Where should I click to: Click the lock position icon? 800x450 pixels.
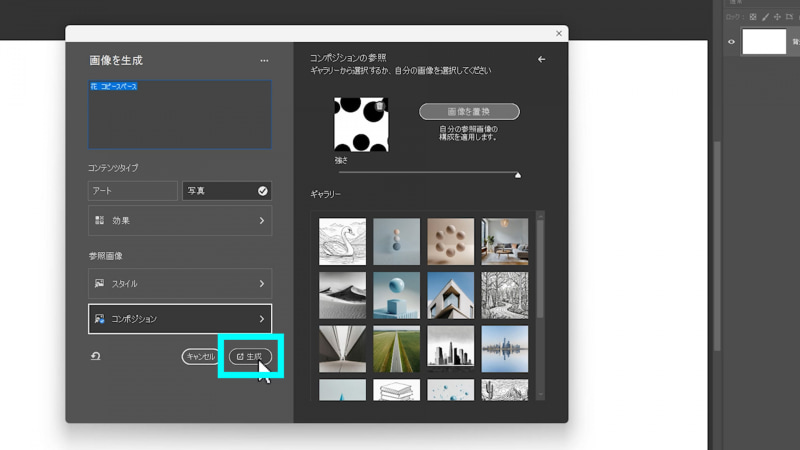[777, 17]
